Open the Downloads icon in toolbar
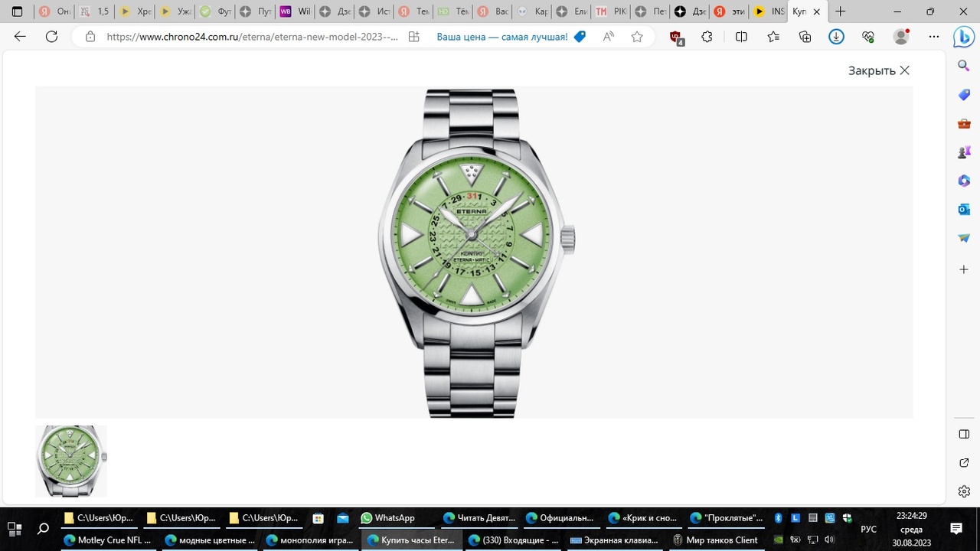 [x=836, y=37]
